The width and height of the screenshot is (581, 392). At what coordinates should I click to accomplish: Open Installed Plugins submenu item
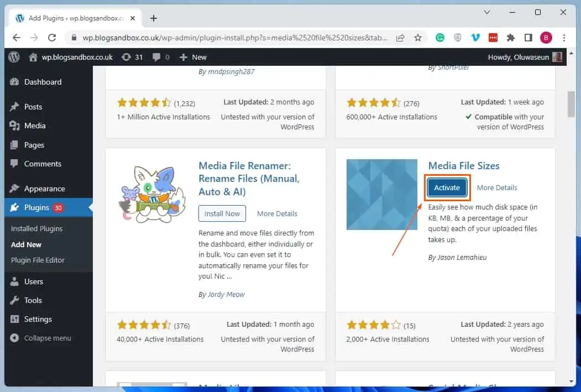click(x=36, y=228)
